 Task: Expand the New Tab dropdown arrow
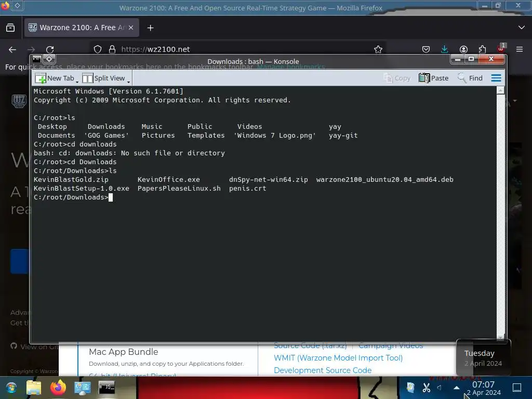tap(77, 82)
